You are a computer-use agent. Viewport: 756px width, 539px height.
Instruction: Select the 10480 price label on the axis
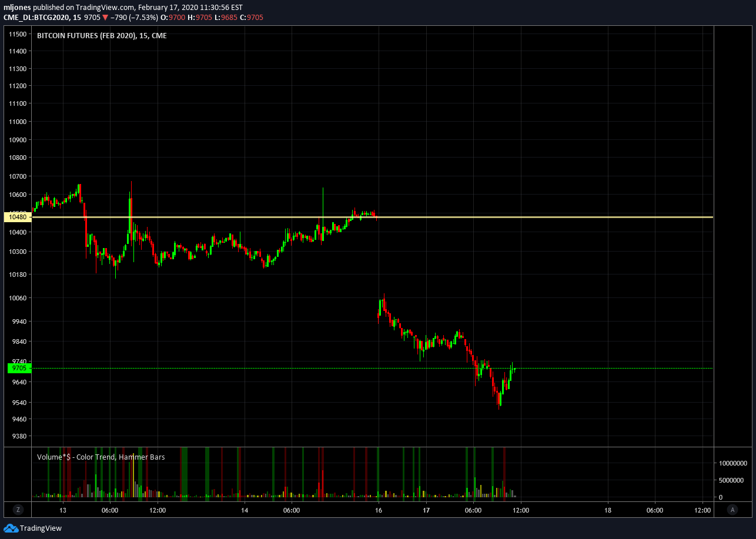click(x=18, y=217)
